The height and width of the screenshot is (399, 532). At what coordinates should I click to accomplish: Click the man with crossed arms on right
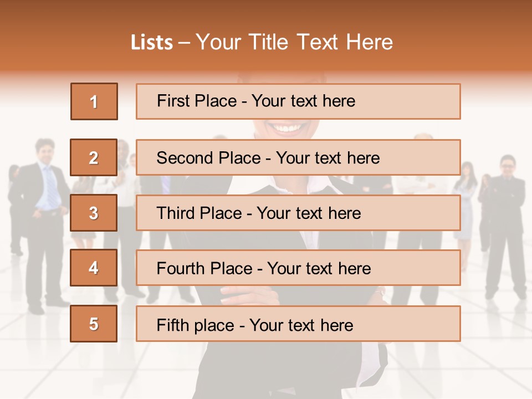pos(505,222)
